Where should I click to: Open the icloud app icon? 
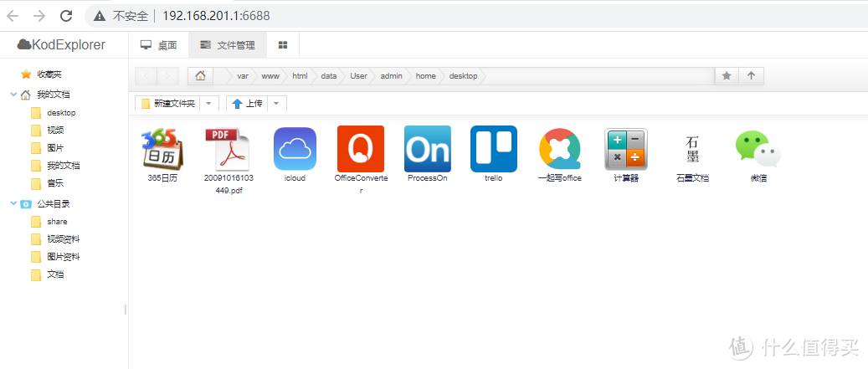tap(295, 149)
